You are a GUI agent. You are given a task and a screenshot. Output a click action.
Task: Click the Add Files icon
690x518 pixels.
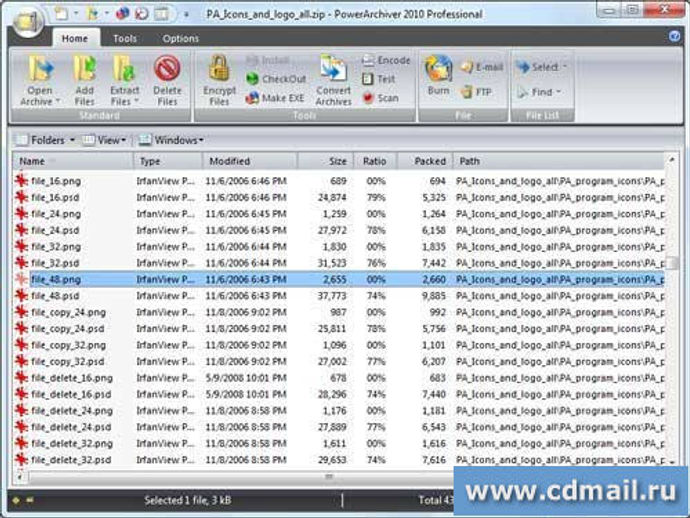pos(84,80)
